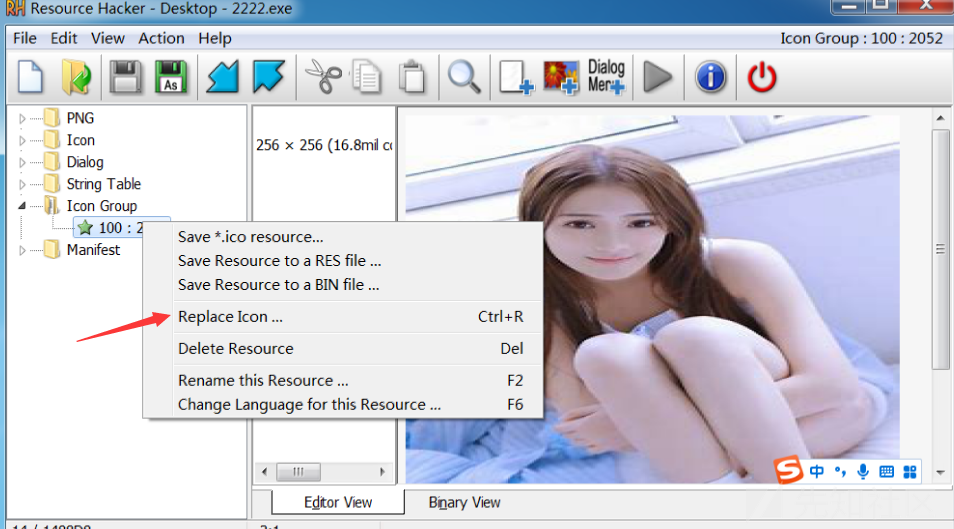Open Find with the magnifying glass icon

point(464,77)
